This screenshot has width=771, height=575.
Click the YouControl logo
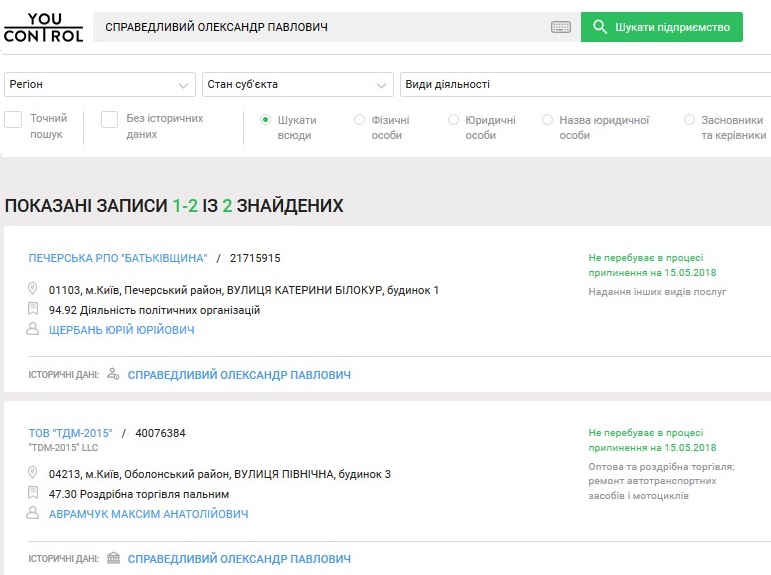click(x=43, y=27)
